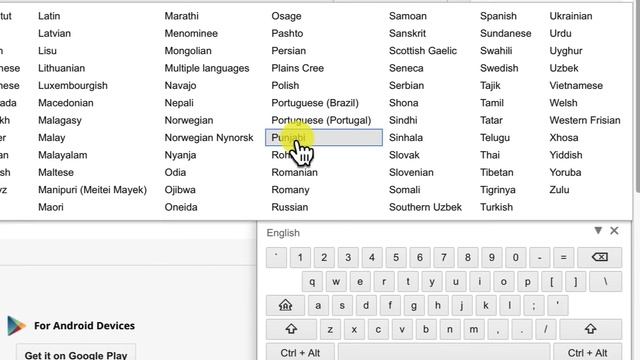
Task: Click Get it on Google Play button
Action: (76, 354)
